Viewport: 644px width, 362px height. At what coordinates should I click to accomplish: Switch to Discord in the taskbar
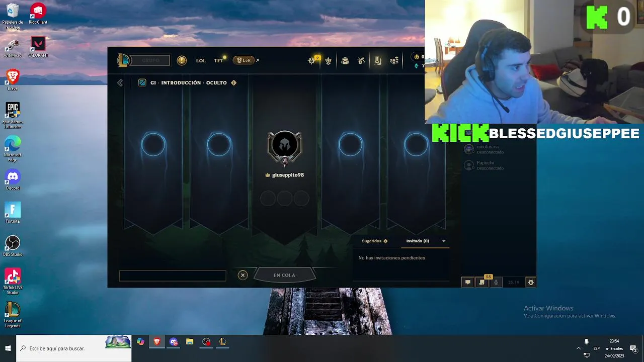point(174,342)
